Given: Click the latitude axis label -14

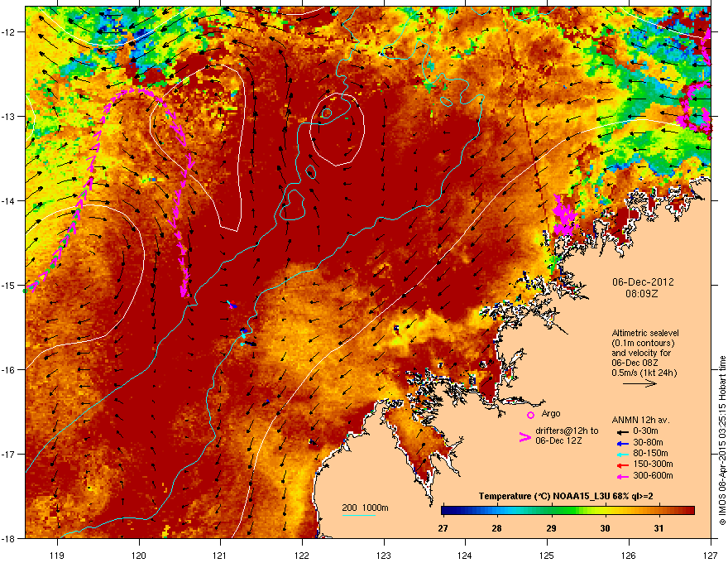Looking at the screenshot, I should (x=8, y=201).
